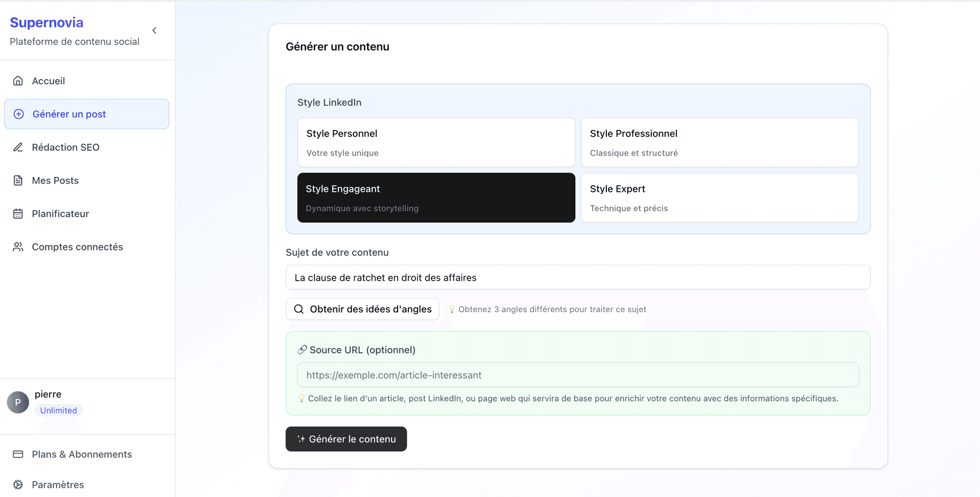Click the document icon for Mes Posts
The height and width of the screenshot is (497, 980).
click(x=18, y=181)
